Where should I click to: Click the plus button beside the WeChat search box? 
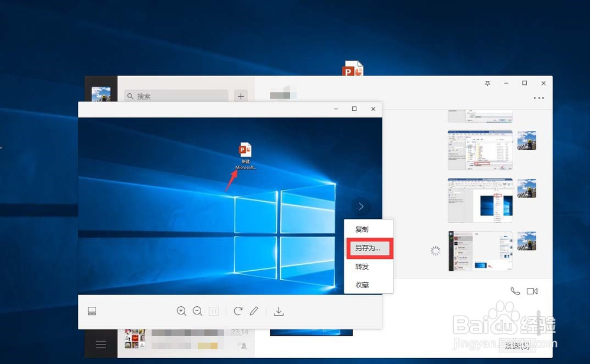[x=241, y=96]
